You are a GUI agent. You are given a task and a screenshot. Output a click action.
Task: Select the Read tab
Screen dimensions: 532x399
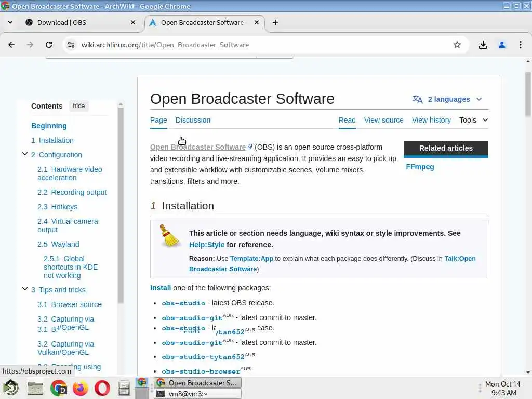coord(347,120)
